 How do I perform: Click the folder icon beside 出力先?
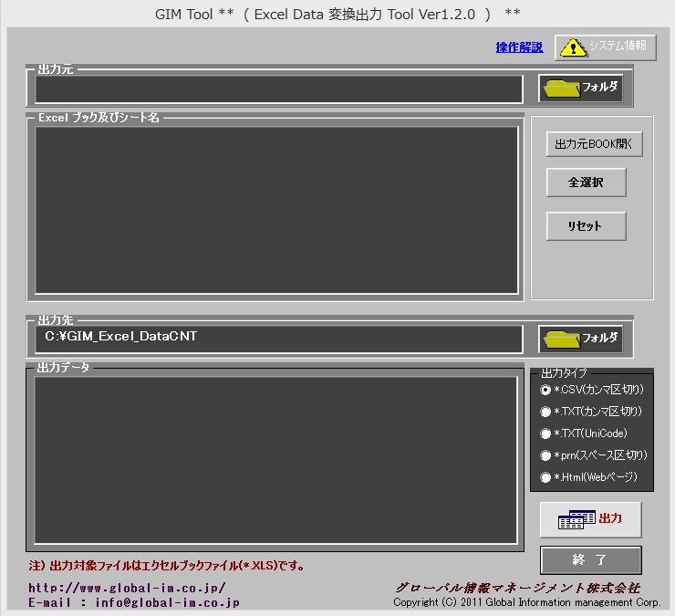coord(562,339)
